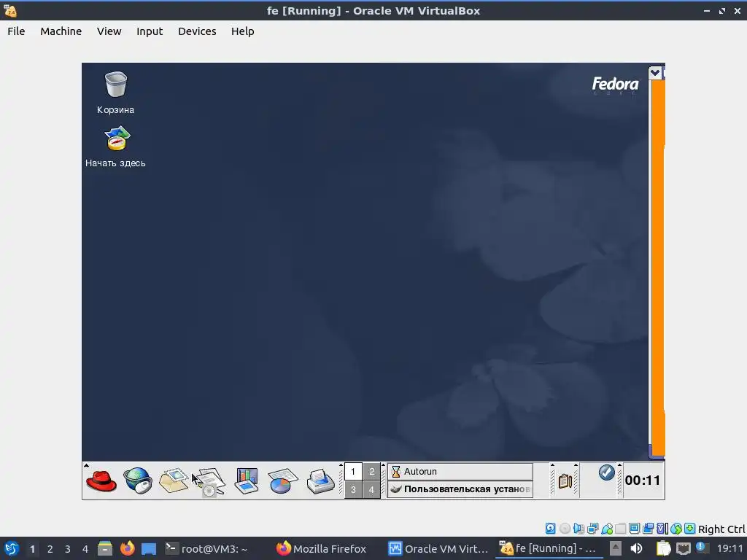Click the host network tray icon
This screenshot has width=747, height=560.
[x=683, y=548]
